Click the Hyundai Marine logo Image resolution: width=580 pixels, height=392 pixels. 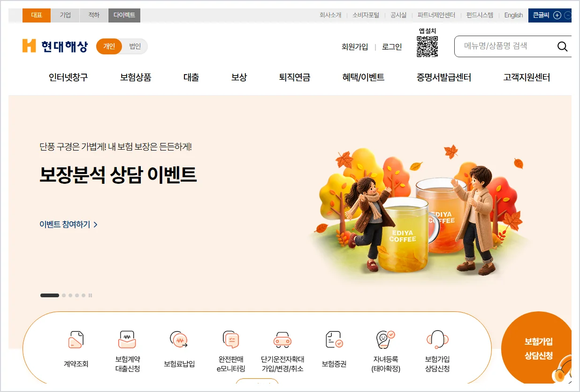coord(55,46)
